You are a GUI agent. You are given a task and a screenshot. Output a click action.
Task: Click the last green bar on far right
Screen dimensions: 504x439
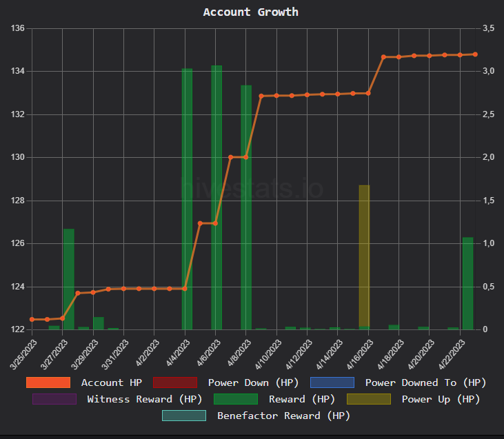467,283
